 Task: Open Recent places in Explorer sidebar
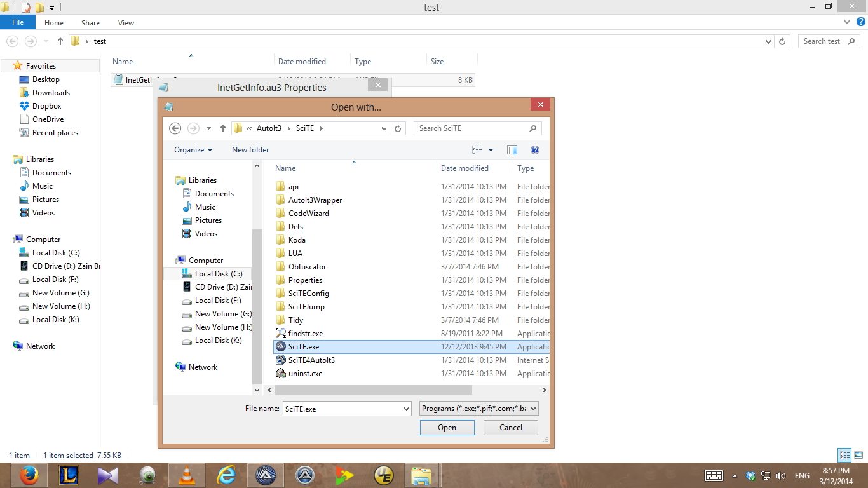[49, 133]
